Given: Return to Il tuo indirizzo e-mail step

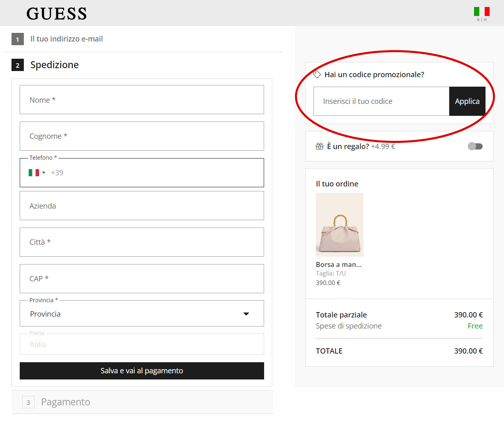Looking at the screenshot, I should (x=66, y=39).
